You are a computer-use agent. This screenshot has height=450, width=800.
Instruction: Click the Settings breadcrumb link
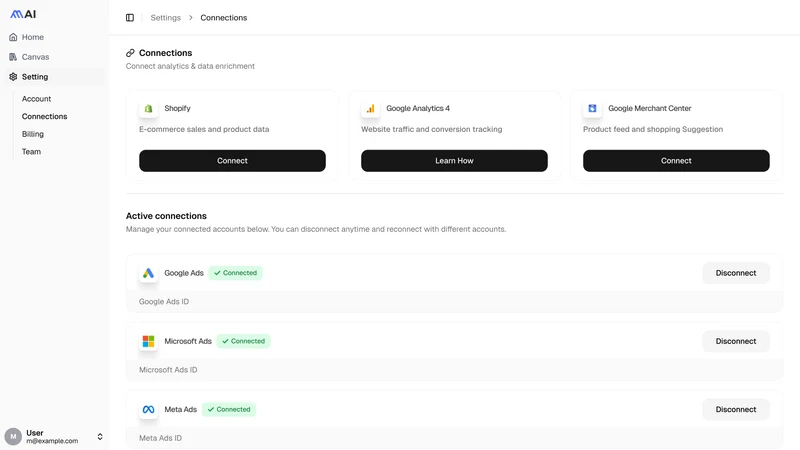(x=166, y=18)
